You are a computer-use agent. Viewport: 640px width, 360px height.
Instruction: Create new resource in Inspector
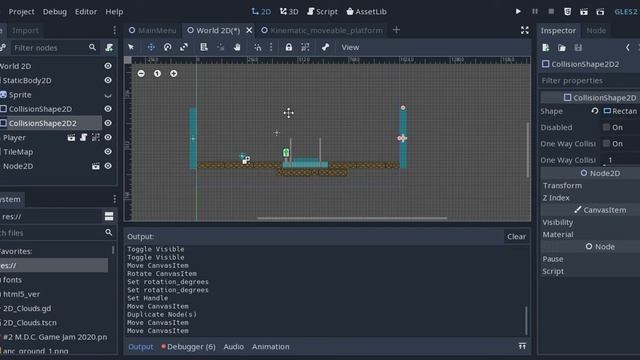(546, 48)
